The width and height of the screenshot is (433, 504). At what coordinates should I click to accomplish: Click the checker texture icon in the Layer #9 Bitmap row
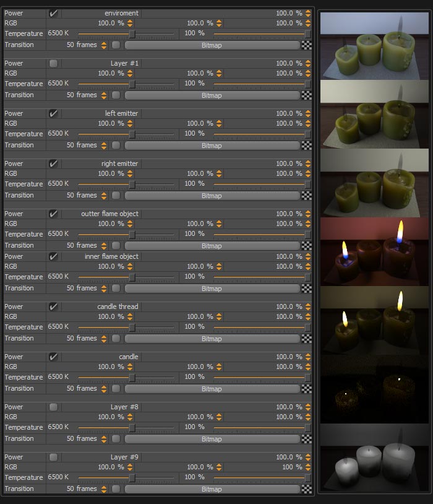tap(306, 489)
